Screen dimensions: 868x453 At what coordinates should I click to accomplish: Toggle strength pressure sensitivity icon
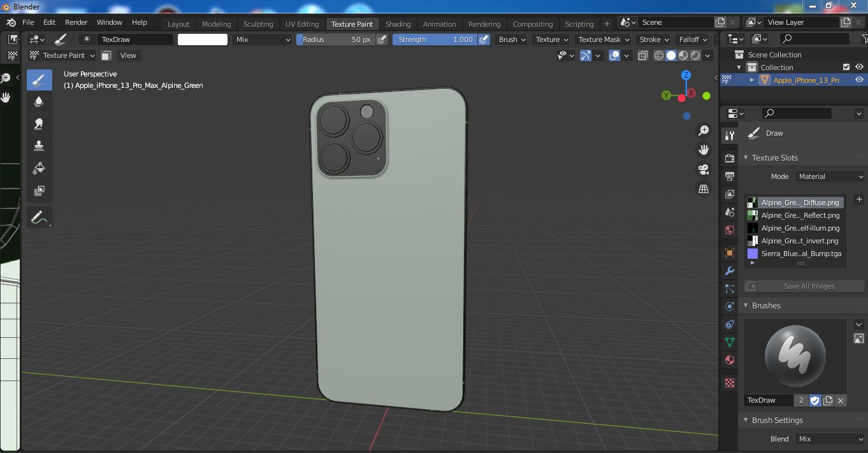[484, 40]
